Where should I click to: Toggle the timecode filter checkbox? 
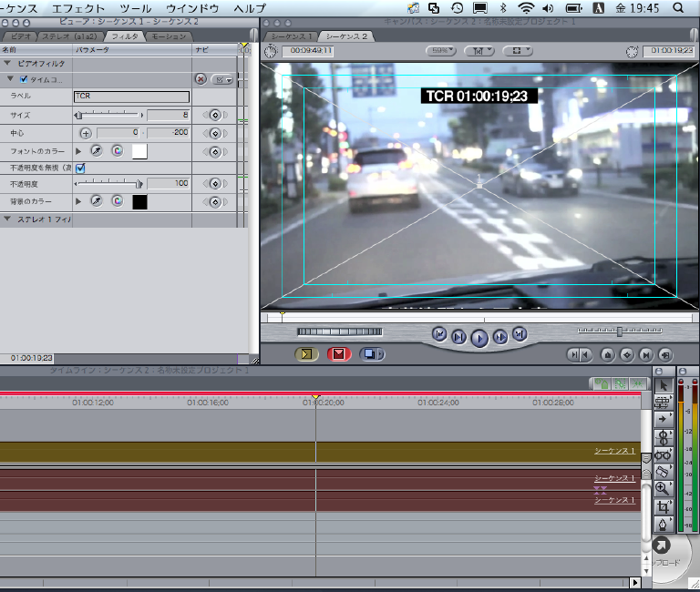[x=24, y=79]
